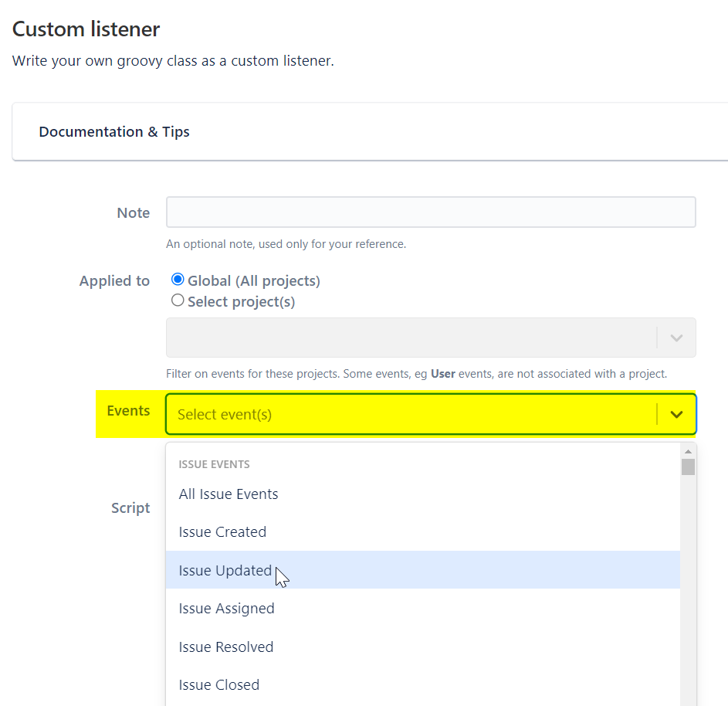Choose the Issue Closed event
This screenshot has height=706, width=728.
coord(219,685)
